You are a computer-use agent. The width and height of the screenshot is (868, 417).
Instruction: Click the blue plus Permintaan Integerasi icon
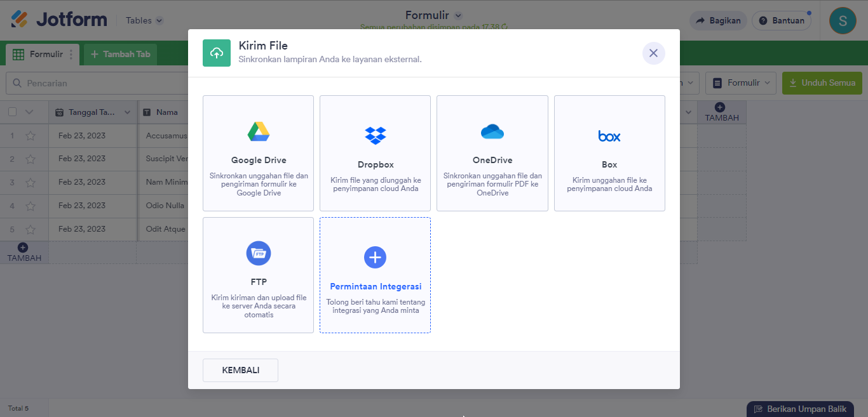pos(375,257)
